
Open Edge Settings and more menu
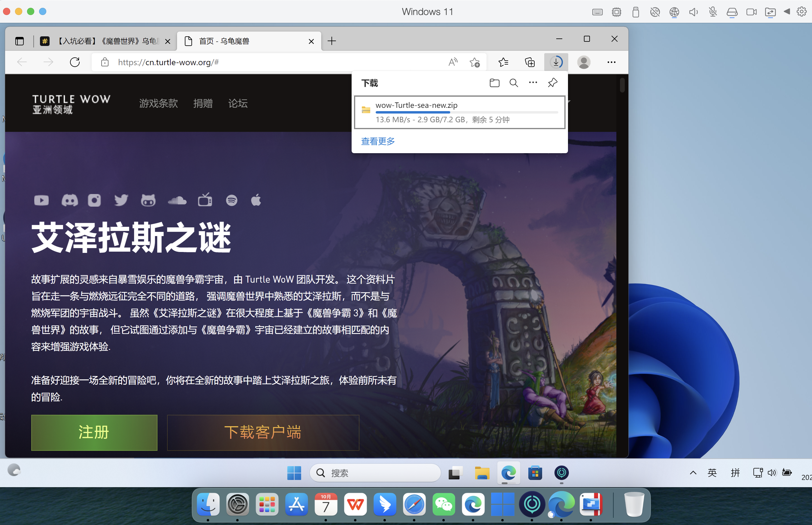(611, 62)
